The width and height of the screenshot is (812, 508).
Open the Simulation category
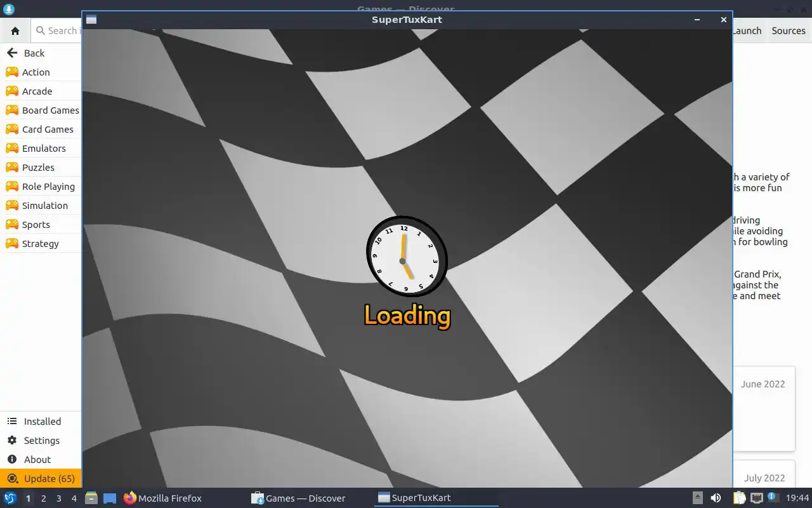click(41, 206)
